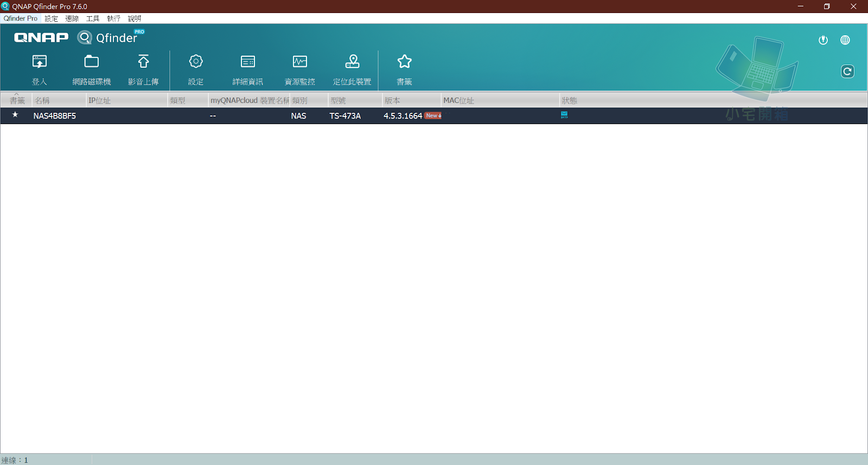Click the 4.5.3.1664 version cell
Image resolution: width=868 pixels, height=465 pixels.
(403, 116)
